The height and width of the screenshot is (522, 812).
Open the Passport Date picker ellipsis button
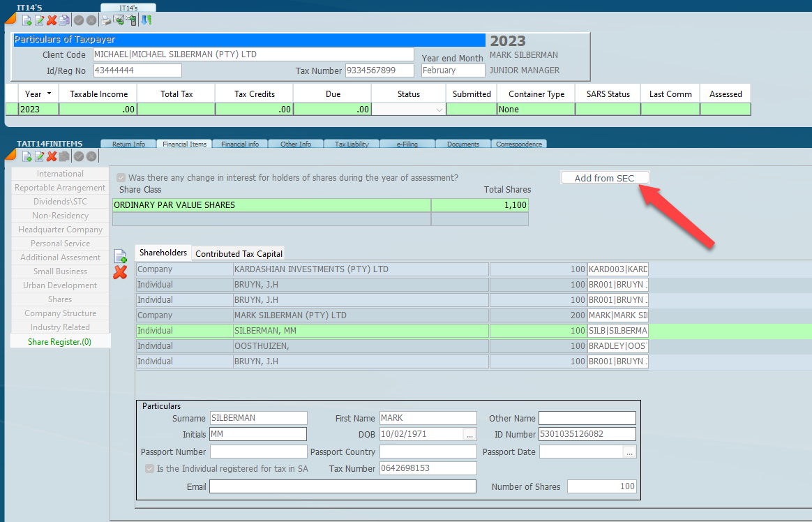point(629,452)
